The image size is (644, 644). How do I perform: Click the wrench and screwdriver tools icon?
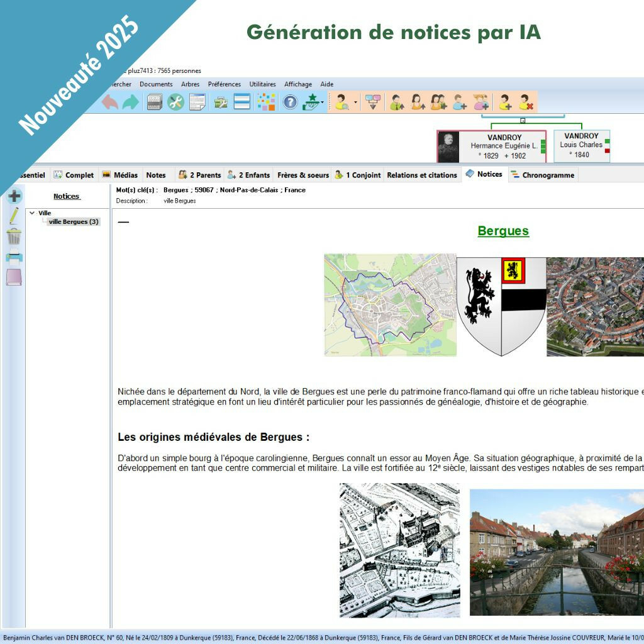[x=175, y=102]
